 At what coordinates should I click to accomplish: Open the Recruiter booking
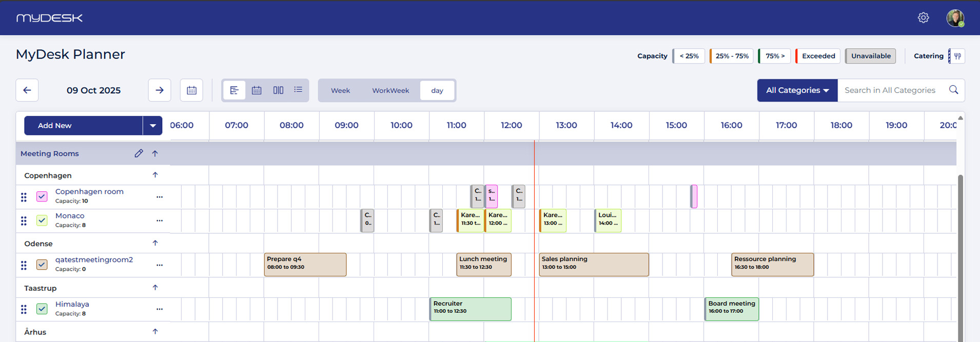pyautogui.click(x=470, y=309)
